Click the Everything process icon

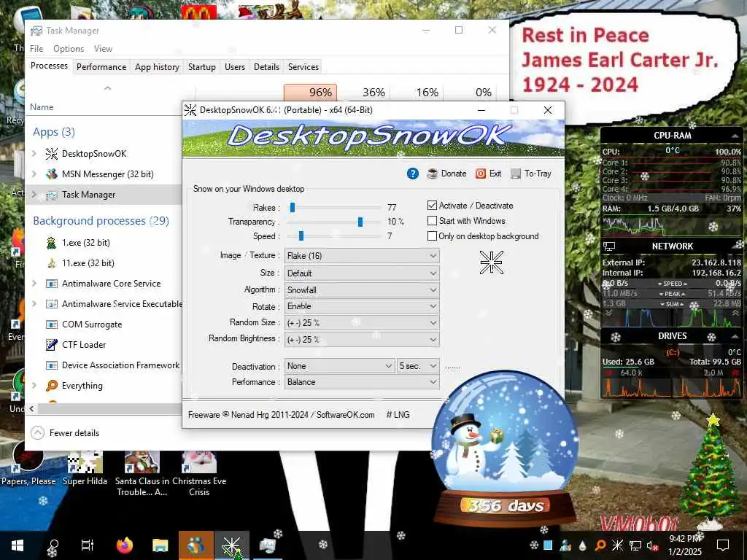52,386
